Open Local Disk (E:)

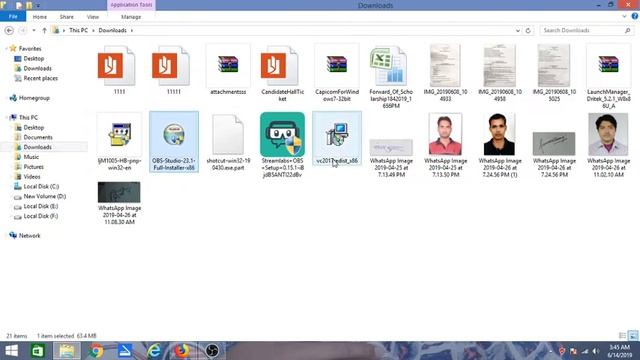[40, 206]
